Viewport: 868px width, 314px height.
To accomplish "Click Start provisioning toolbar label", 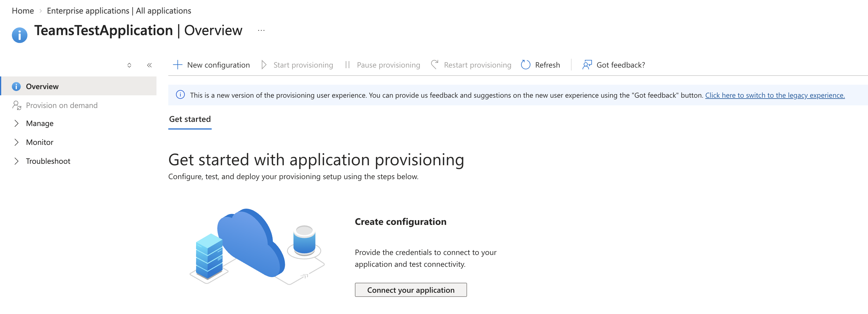I will (x=303, y=65).
